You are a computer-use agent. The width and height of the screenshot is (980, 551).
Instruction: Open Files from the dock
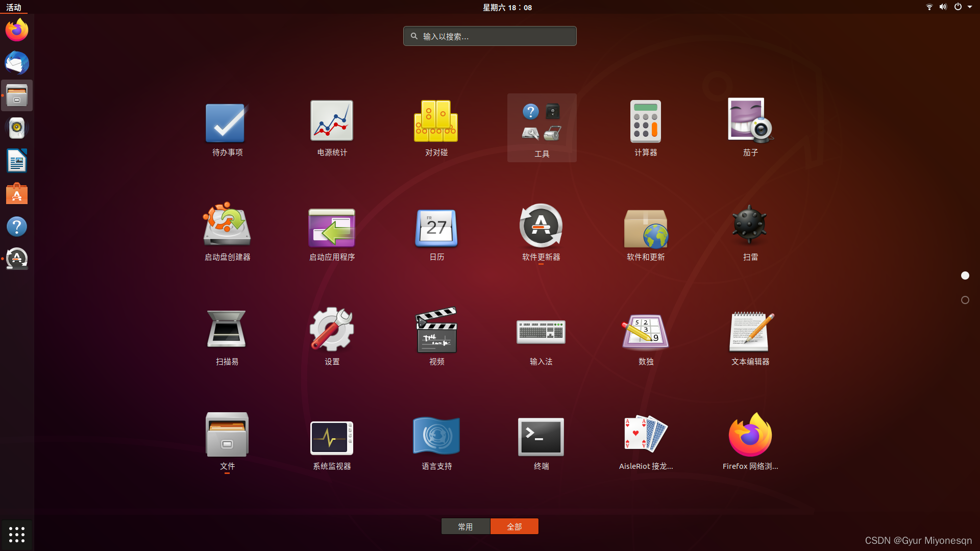coord(17,95)
